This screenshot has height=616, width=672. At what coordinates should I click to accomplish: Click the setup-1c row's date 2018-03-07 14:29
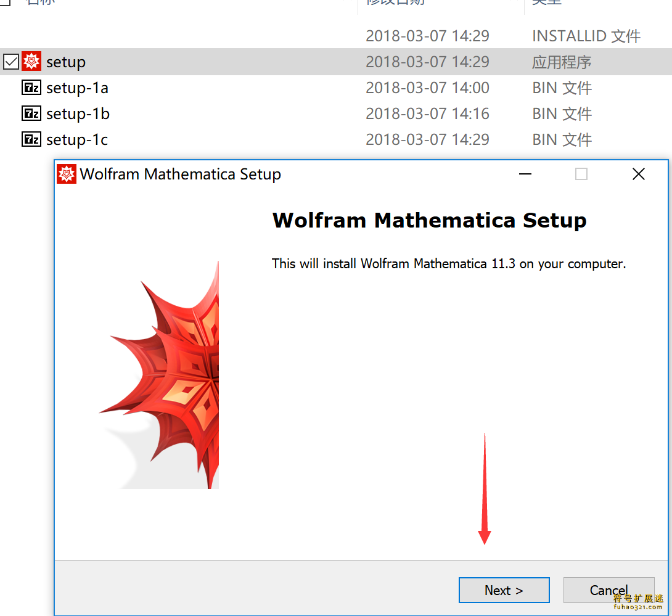(x=427, y=139)
